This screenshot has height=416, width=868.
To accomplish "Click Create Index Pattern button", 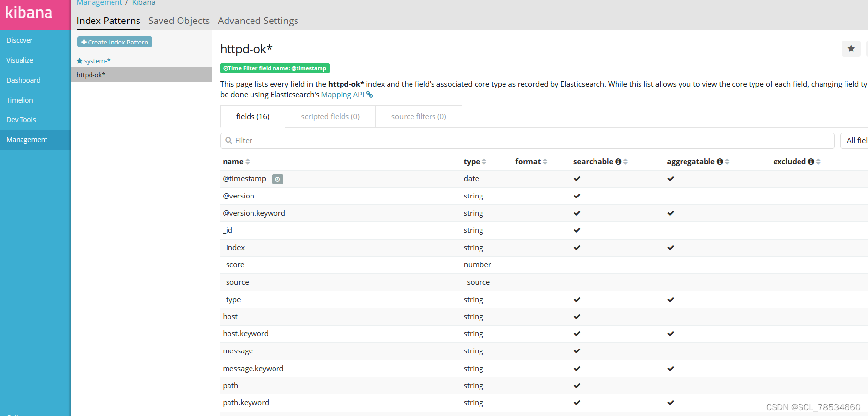I will pos(114,42).
